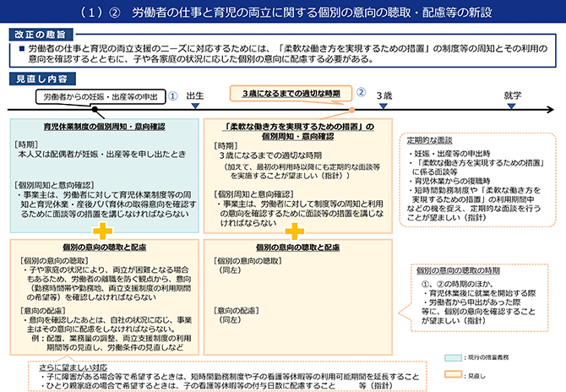Click (同左) under the right [意向の配慮]
The image size is (566, 392).
coord(229,320)
